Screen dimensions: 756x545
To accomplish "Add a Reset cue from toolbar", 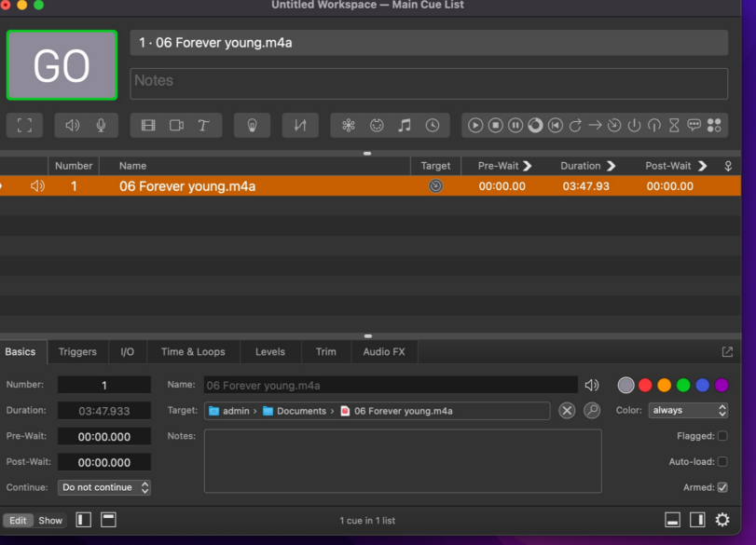I will tap(555, 125).
